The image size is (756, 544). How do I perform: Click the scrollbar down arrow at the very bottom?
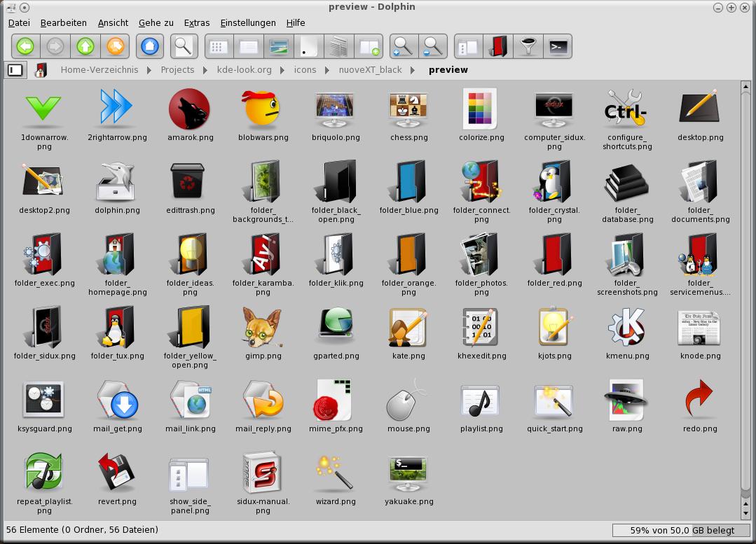(x=745, y=514)
